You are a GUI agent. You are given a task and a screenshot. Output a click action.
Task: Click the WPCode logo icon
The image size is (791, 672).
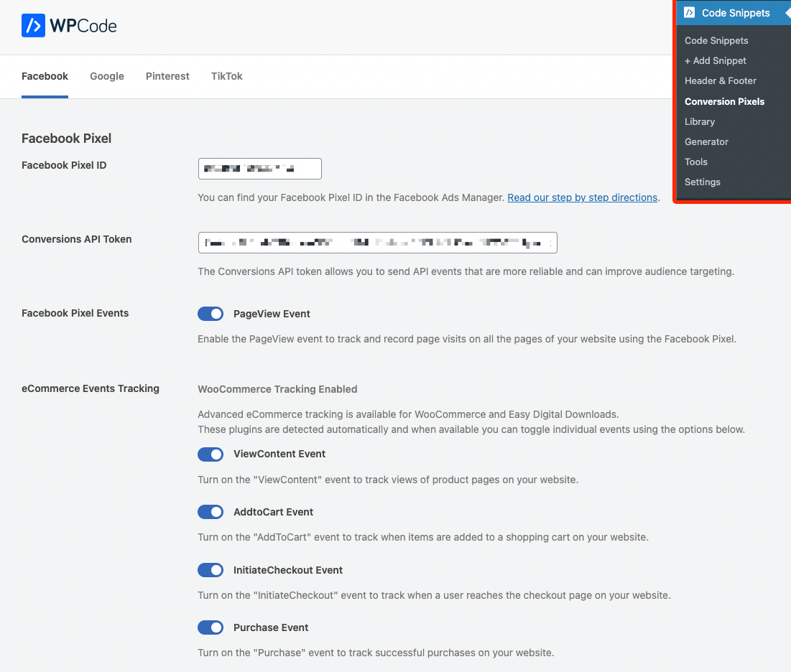[x=33, y=26]
